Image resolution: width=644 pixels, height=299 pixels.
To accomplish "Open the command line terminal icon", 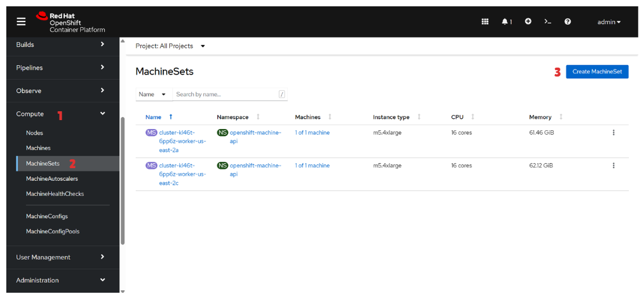I will pos(547,21).
